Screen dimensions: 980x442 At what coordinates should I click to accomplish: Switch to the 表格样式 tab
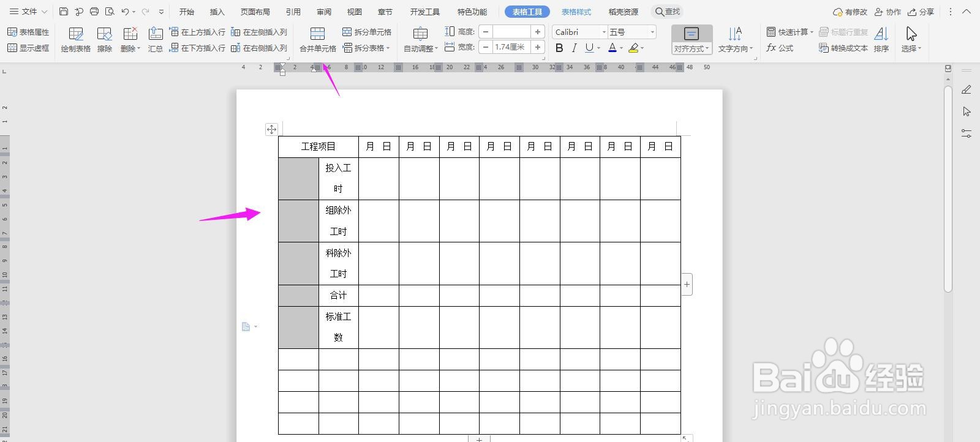tap(576, 12)
